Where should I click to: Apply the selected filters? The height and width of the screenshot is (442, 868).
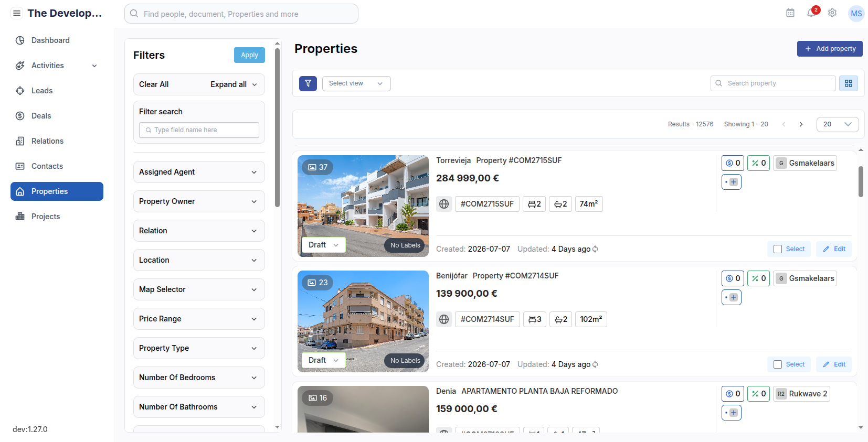tap(249, 55)
